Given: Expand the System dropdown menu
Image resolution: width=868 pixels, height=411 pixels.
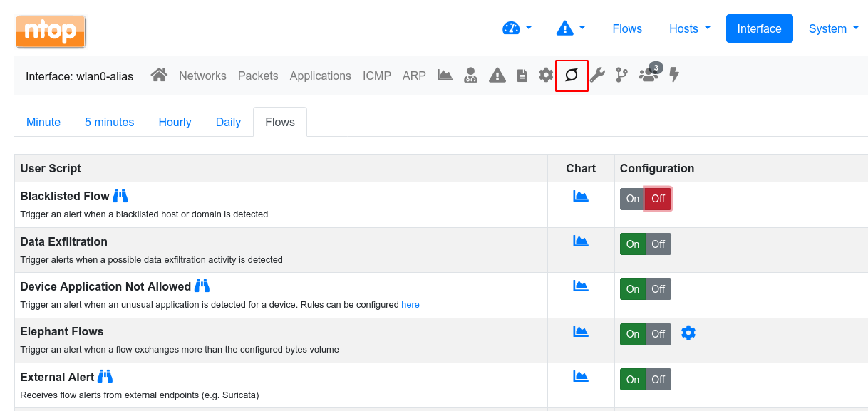Looking at the screenshot, I should (834, 28).
